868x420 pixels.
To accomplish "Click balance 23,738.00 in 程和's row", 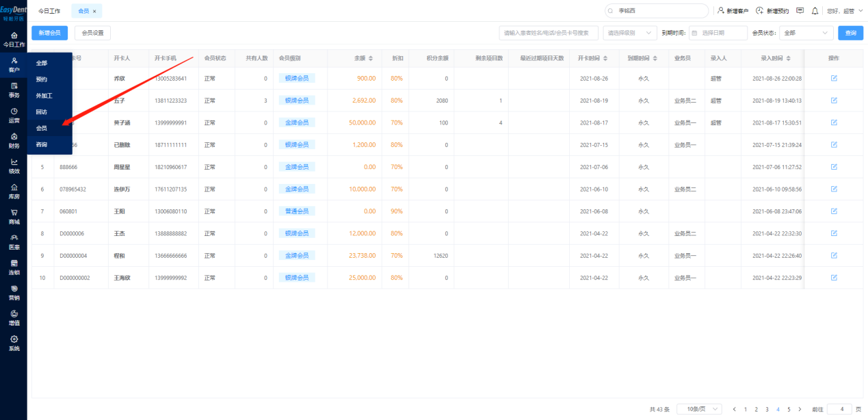I will point(362,256).
